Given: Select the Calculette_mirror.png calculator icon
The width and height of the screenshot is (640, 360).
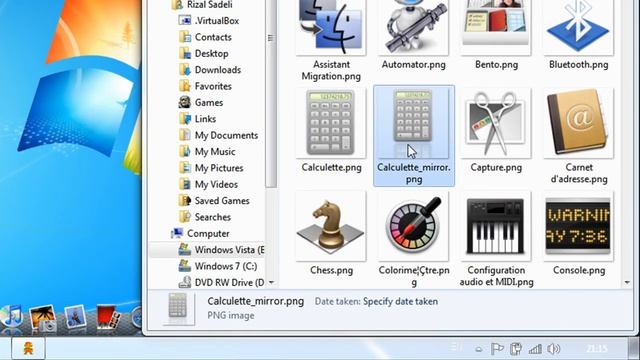Looking at the screenshot, I should click(x=413, y=123).
